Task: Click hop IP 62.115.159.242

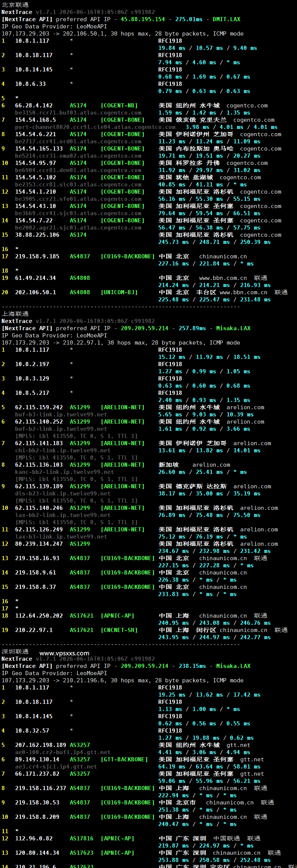Action: click(x=39, y=407)
